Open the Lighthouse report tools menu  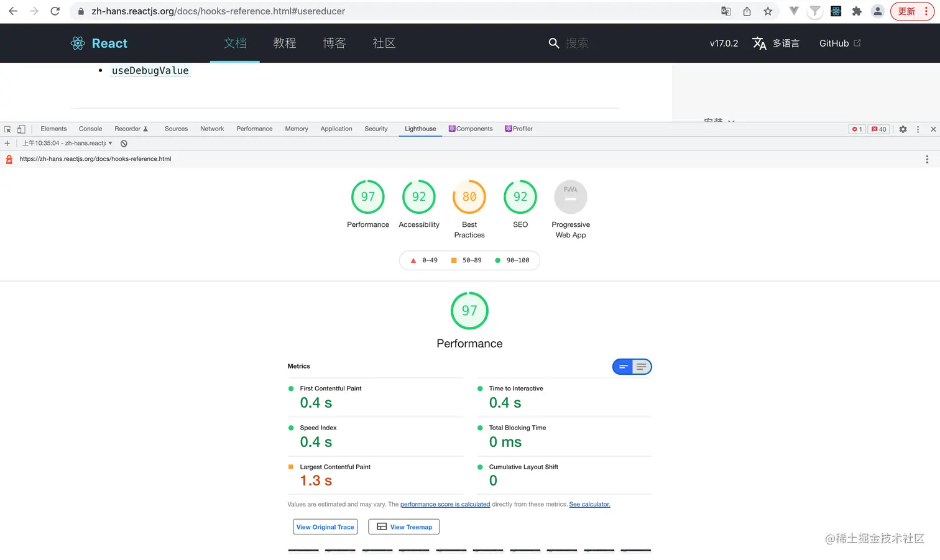927,159
